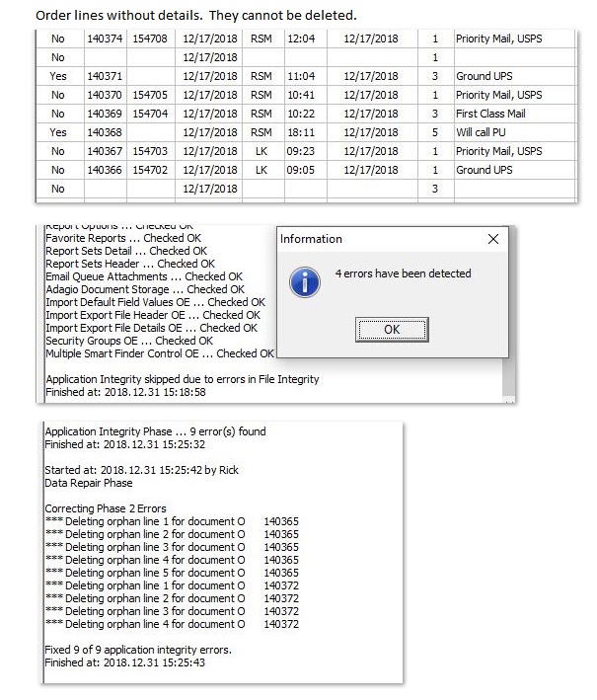
Task: Select the '4 errors have been detected' message
Action: tap(403, 273)
